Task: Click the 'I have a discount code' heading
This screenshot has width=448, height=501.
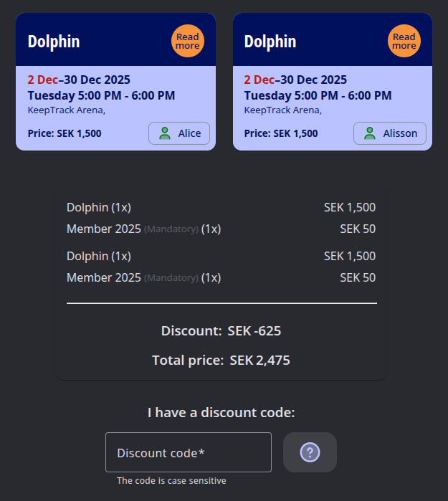Action: click(221, 413)
